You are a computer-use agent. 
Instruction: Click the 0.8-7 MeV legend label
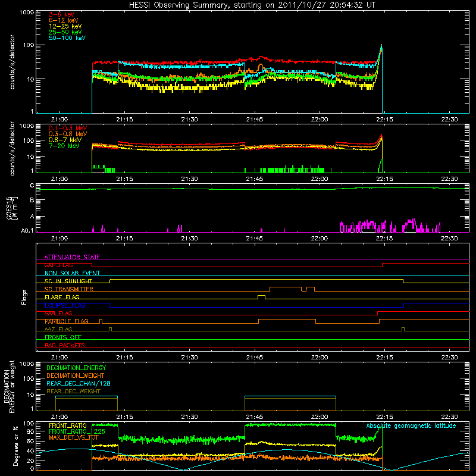pyautogui.click(x=65, y=140)
